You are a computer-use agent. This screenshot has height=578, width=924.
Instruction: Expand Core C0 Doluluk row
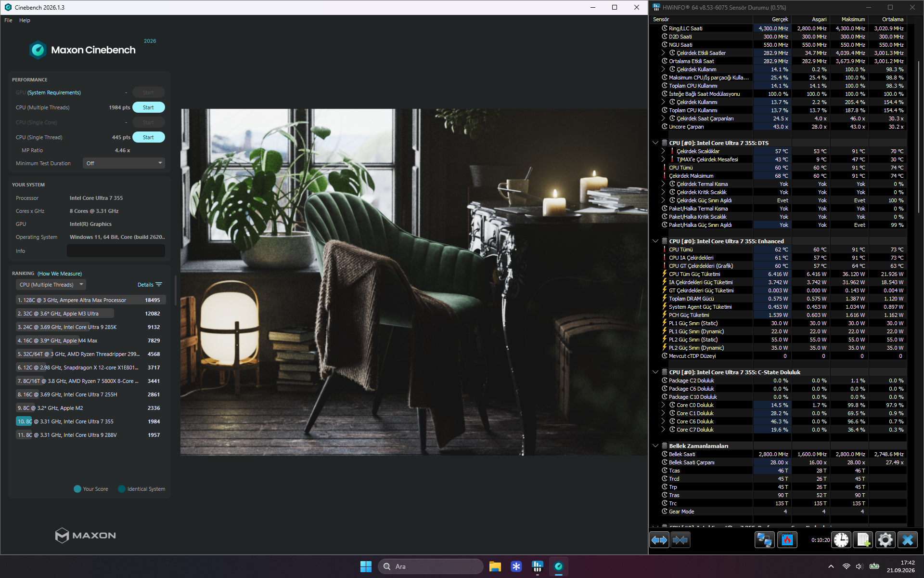(663, 405)
